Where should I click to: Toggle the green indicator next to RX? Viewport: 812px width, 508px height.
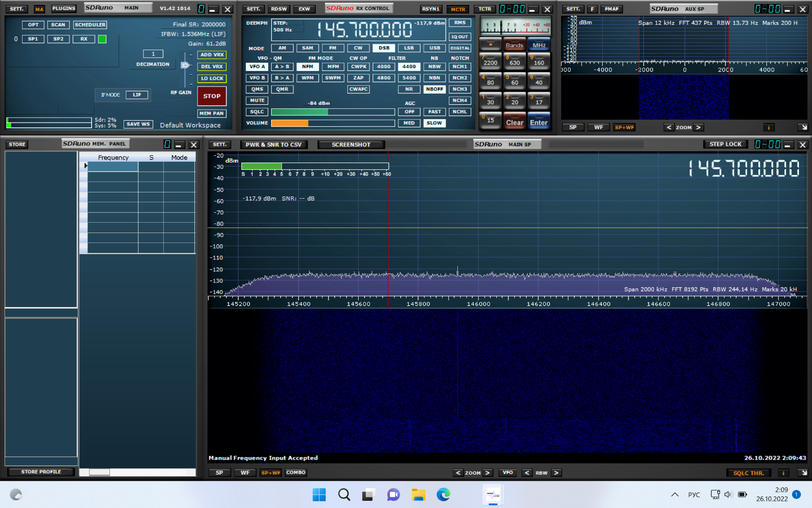[x=102, y=39]
